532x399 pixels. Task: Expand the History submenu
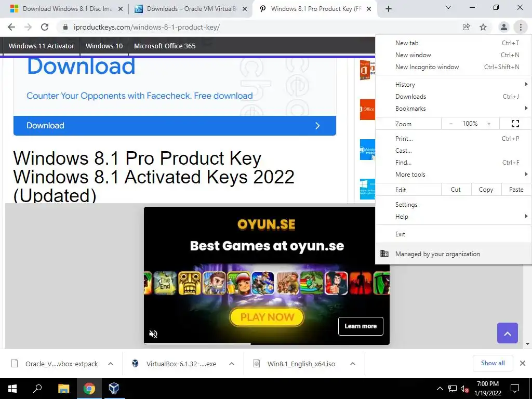tap(453, 85)
